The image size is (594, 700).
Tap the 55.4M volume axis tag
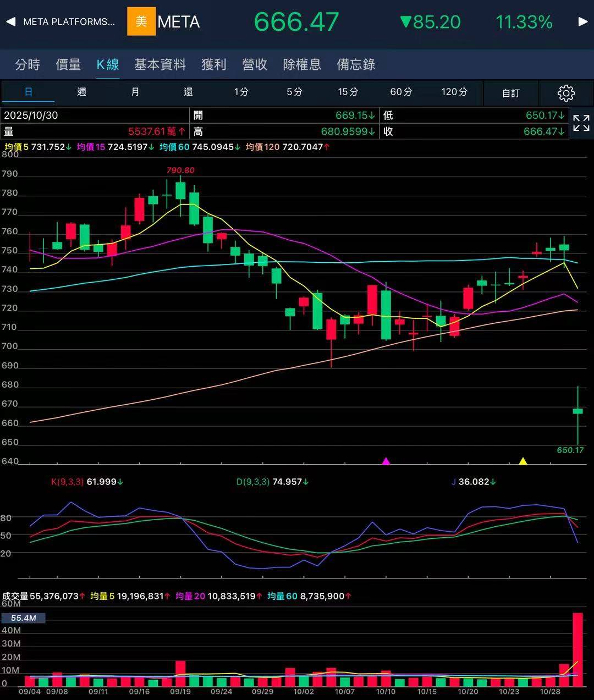tap(23, 618)
